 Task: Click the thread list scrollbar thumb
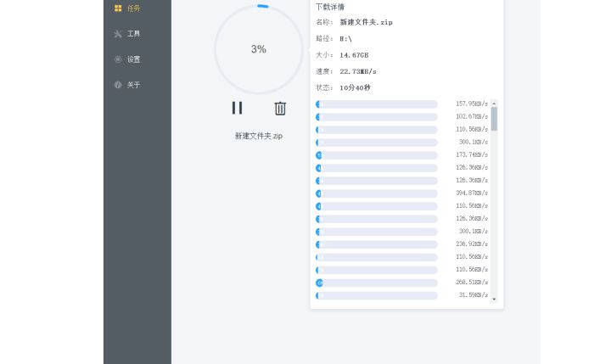click(x=494, y=119)
